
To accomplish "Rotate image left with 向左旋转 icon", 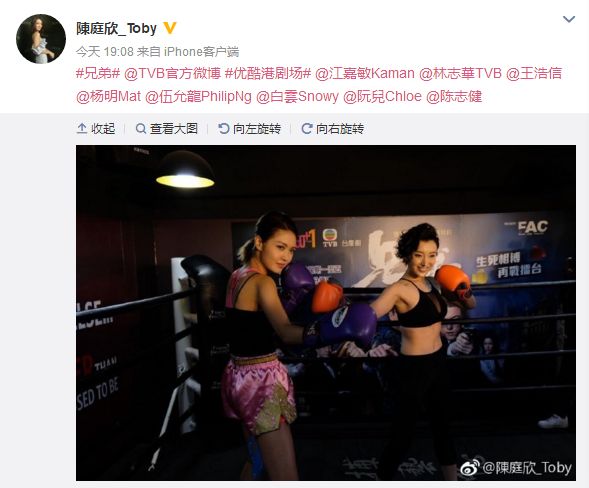I will (x=224, y=129).
